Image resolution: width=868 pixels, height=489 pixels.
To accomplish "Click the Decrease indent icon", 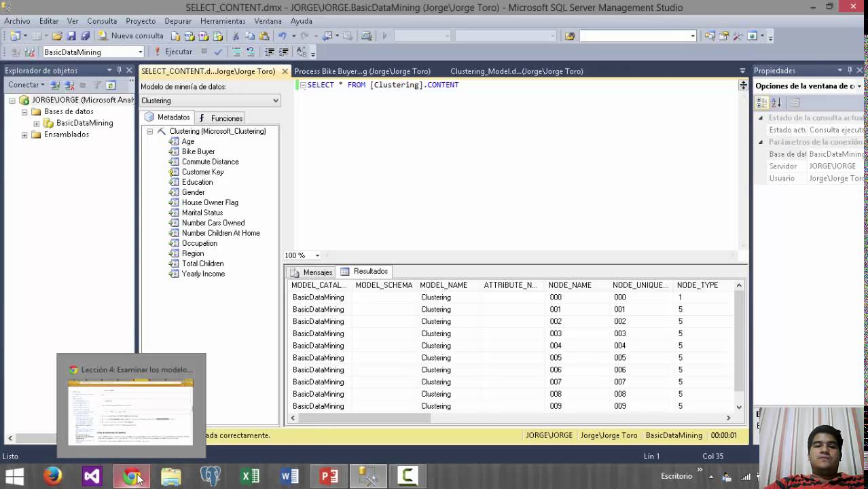I will pyautogui.click(x=270, y=52).
